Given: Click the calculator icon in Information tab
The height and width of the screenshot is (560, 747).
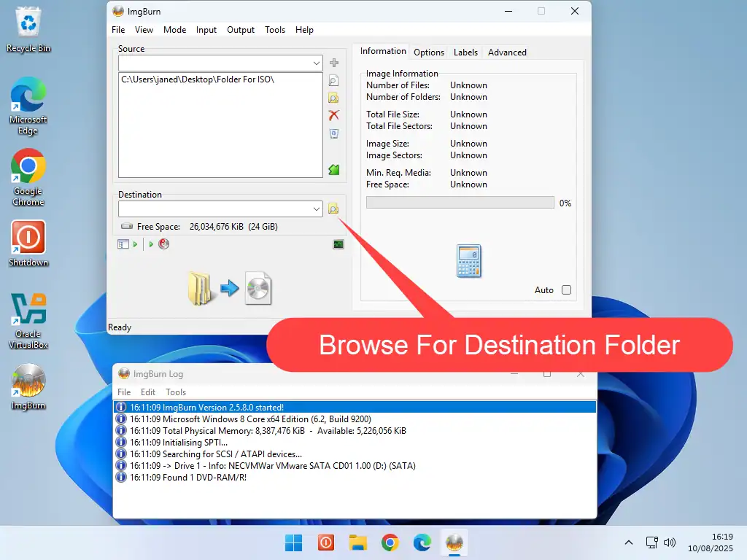Looking at the screenshot, I should click(x=469, y=261).
